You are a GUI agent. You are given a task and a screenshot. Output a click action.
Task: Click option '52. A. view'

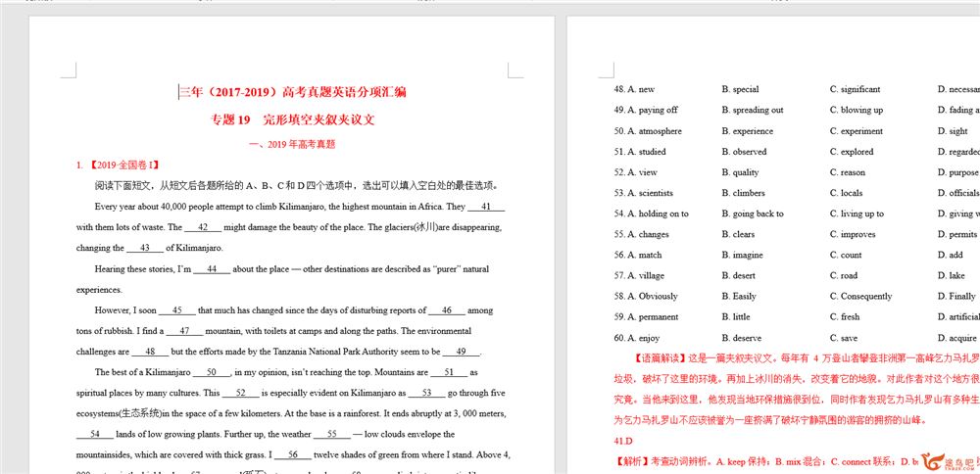click(636, 172)
